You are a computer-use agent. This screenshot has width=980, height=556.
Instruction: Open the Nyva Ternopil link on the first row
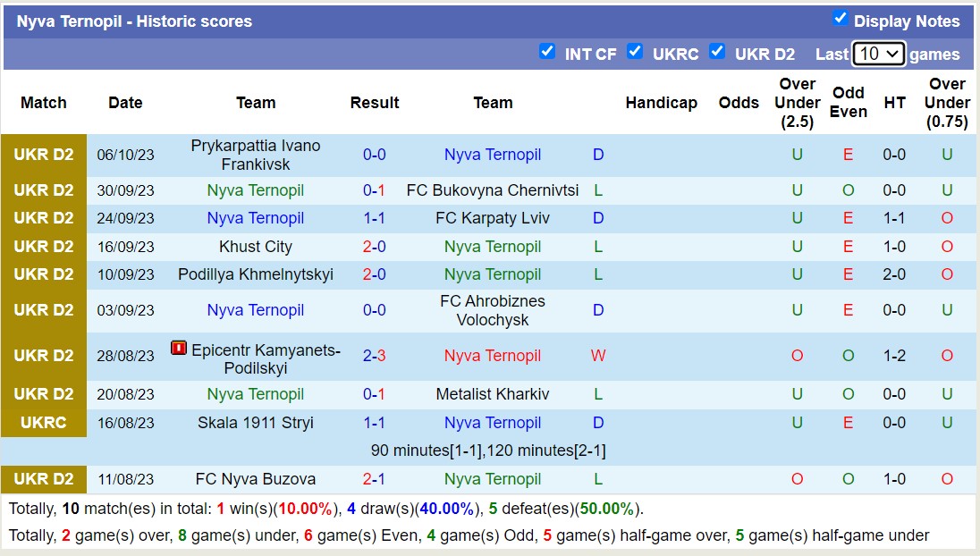[493, 155]
